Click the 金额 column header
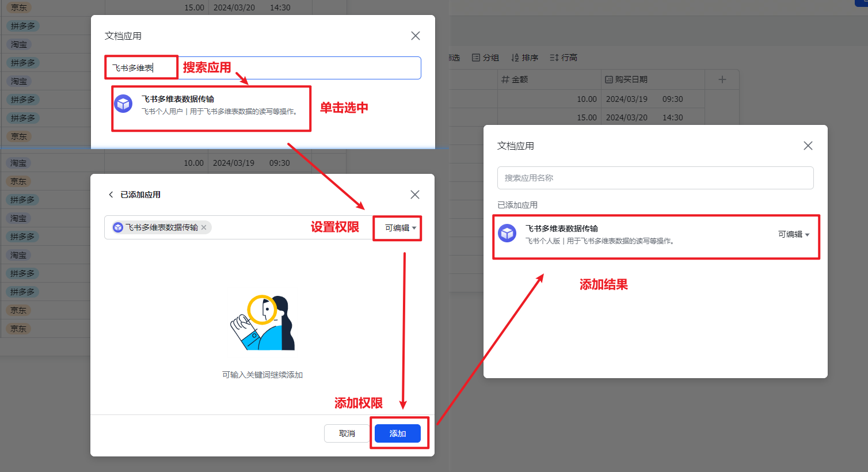This screenshot has width=868, height=472. click(x=549, y=79)
